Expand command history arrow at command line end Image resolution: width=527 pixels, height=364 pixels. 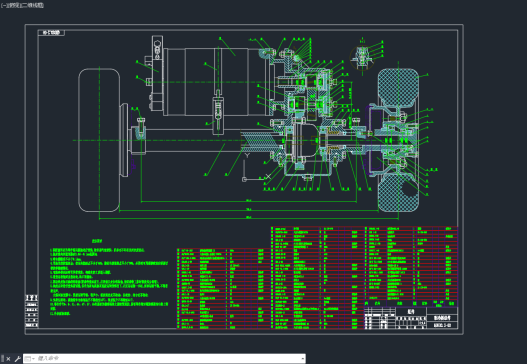(302, 359)
